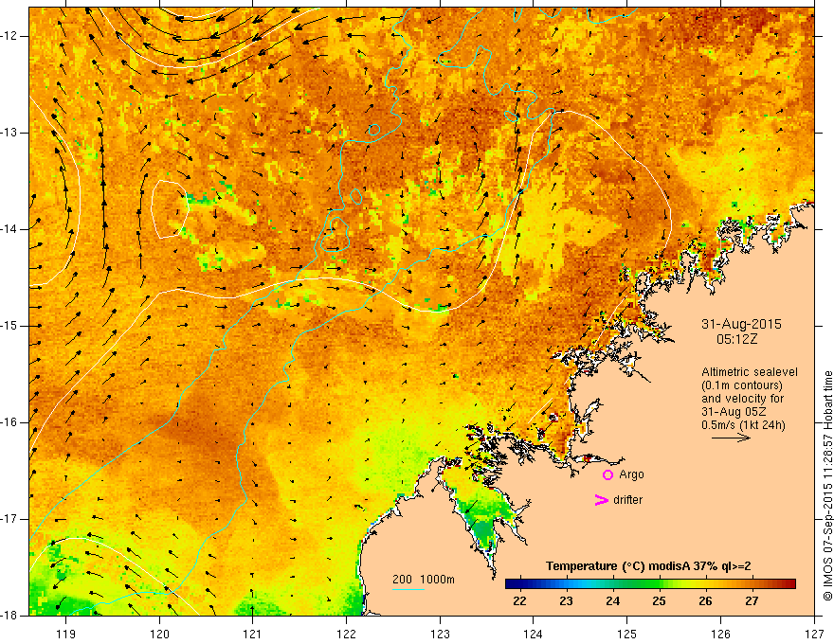This screenshot has width=834, height=644.
Task: Click the 'drifter' legend label
Action: [x=627, y=499]
